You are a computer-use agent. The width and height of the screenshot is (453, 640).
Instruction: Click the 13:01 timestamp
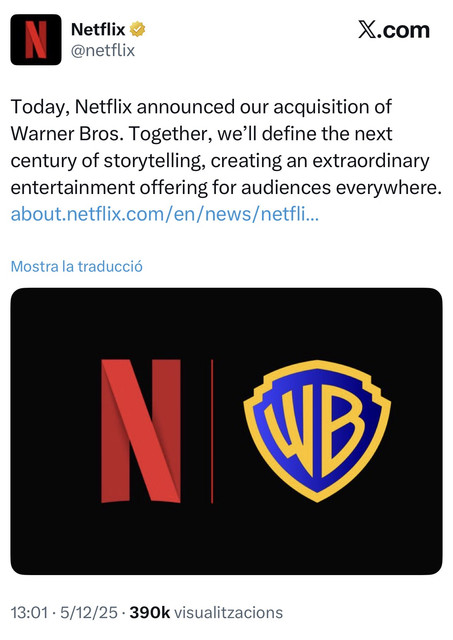pos(29,613)
